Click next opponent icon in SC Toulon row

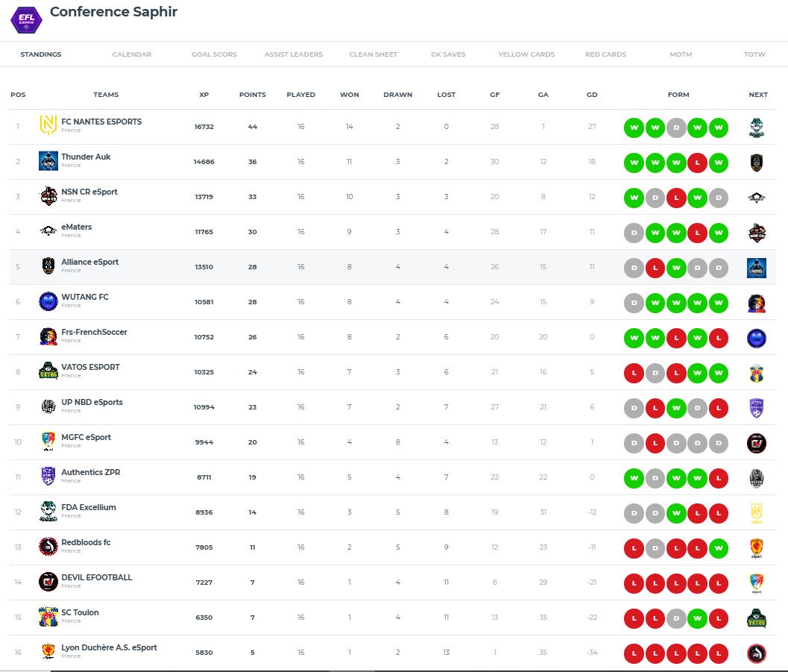[757, 618]
